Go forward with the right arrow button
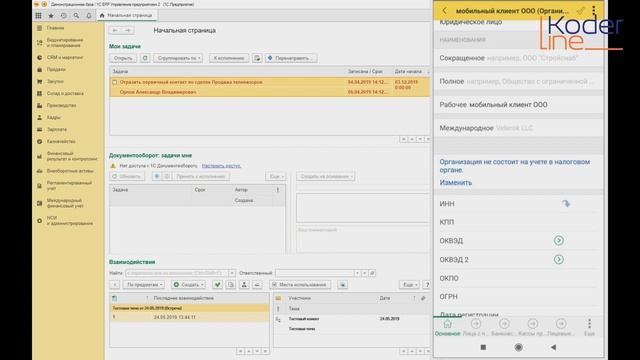The width and height of the screenshot is (640, 360). pos(127,30)
